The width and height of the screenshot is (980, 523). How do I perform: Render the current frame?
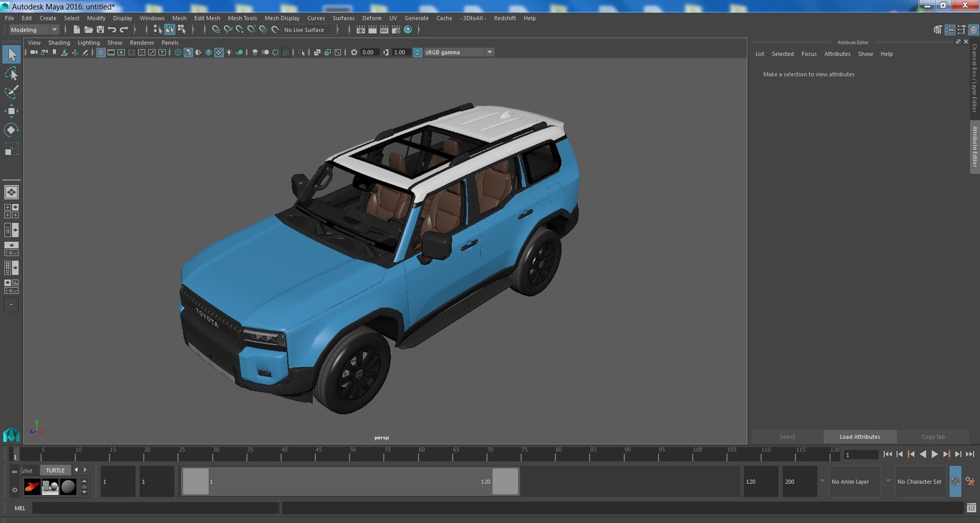[x=372, y=30]
